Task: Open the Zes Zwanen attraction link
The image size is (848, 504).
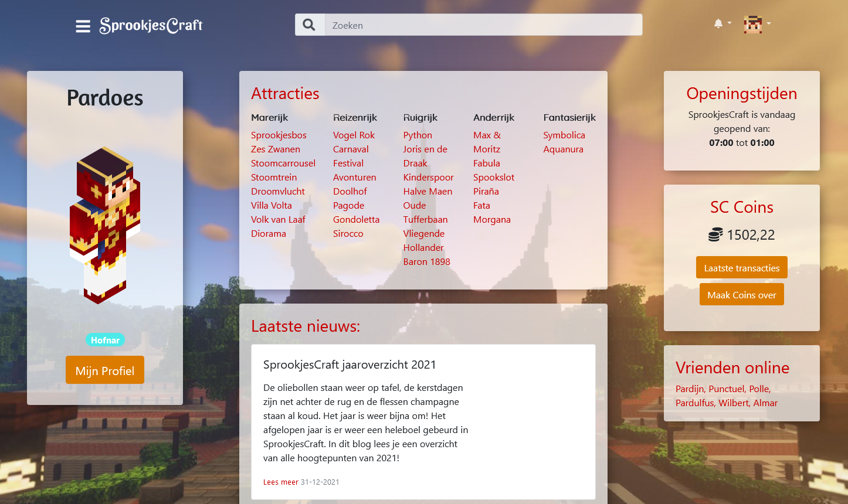Action: pos(276,149)
